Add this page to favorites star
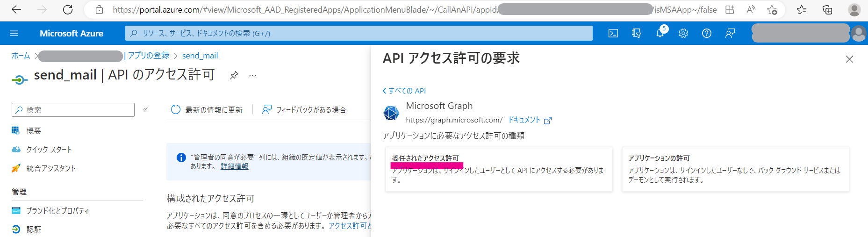Screen dimensions: 868x237 772,10
